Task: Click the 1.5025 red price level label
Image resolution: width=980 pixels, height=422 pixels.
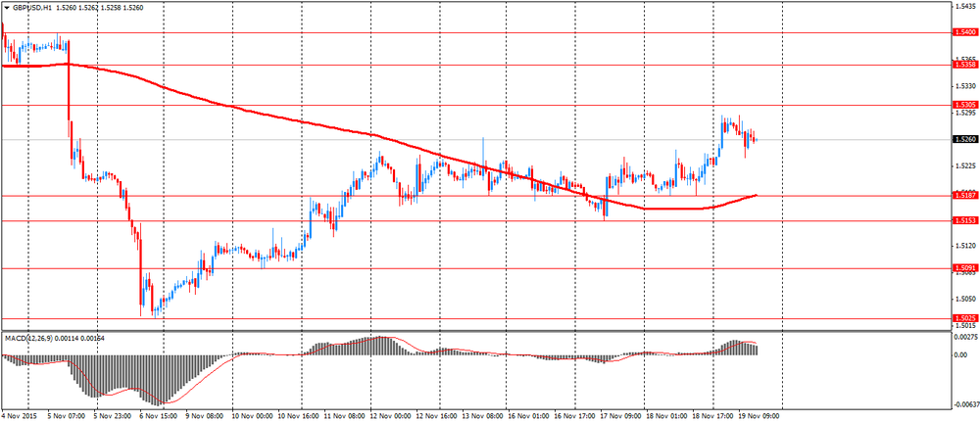Action: (x=963, y=317)
